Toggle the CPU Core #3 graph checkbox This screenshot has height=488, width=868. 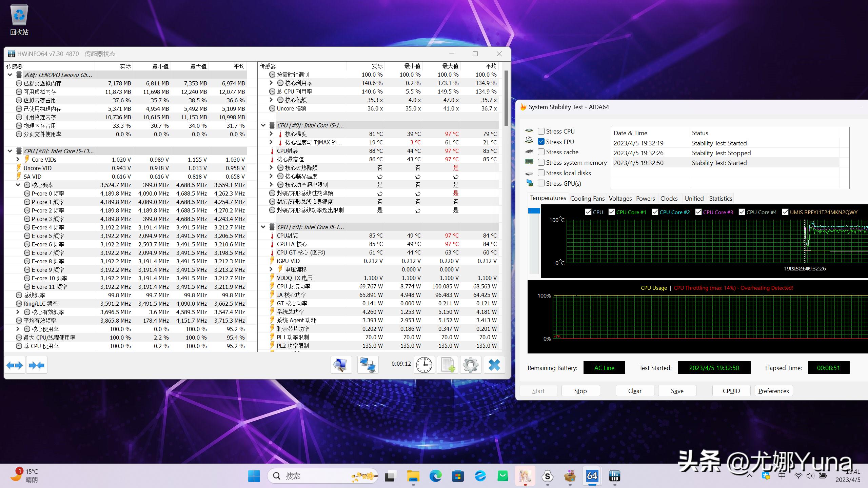[x=698, y=212]
